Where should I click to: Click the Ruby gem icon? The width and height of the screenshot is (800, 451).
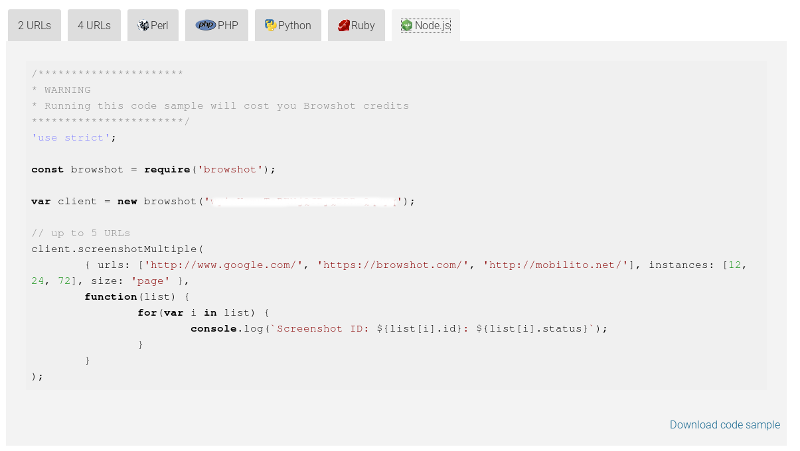coord(344,25)
